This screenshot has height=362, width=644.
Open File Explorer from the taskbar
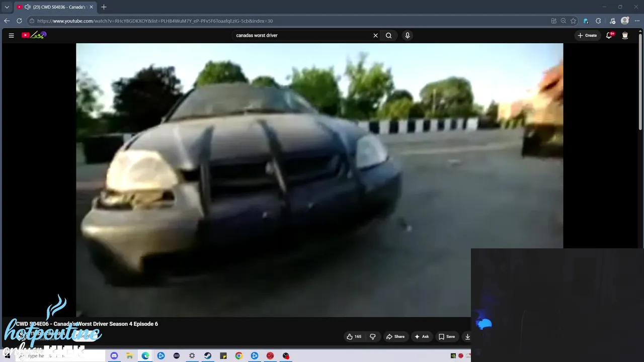coord(129,355)
